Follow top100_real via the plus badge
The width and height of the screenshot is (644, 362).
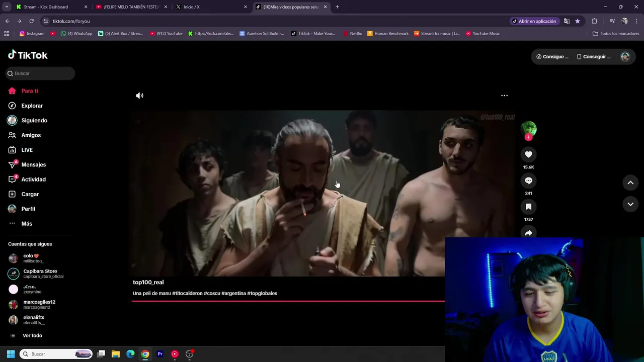pos(528,137)
